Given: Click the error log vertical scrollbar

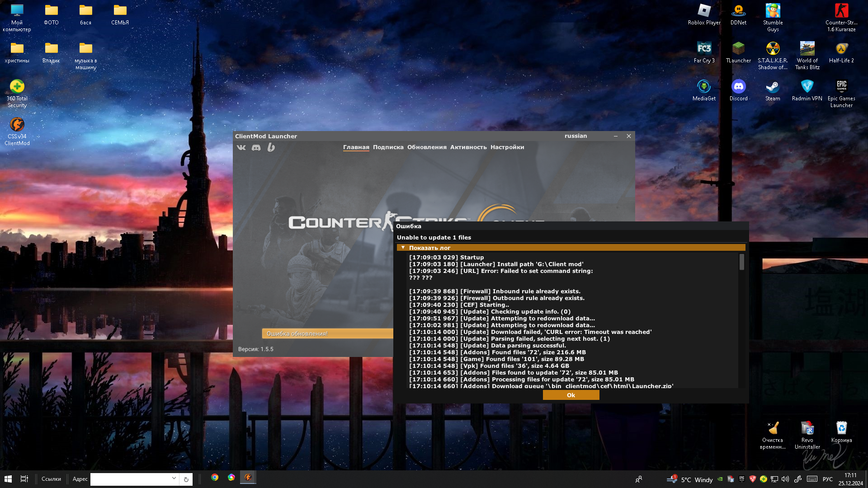Looking at the screenshot, I should [x=741, y=262].
